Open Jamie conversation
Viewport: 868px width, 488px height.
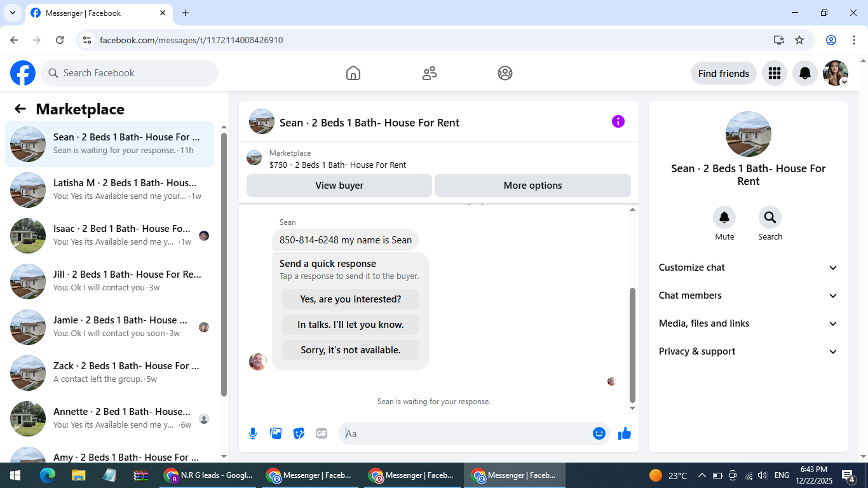coord(109,327)
